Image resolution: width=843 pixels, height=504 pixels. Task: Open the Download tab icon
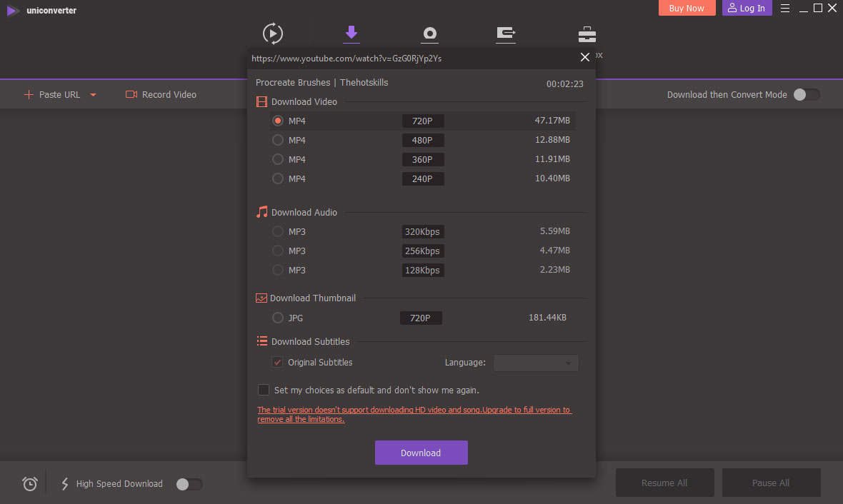click(x=351, y=32)
